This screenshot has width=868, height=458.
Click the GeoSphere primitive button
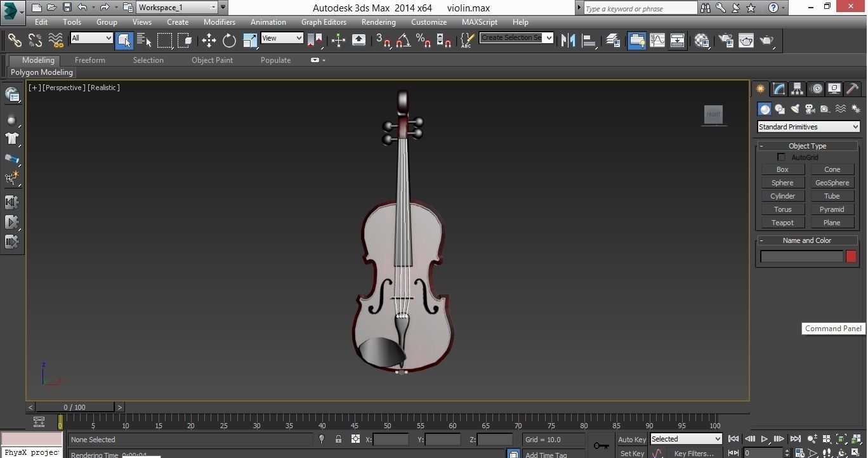[x=832, y=183]
